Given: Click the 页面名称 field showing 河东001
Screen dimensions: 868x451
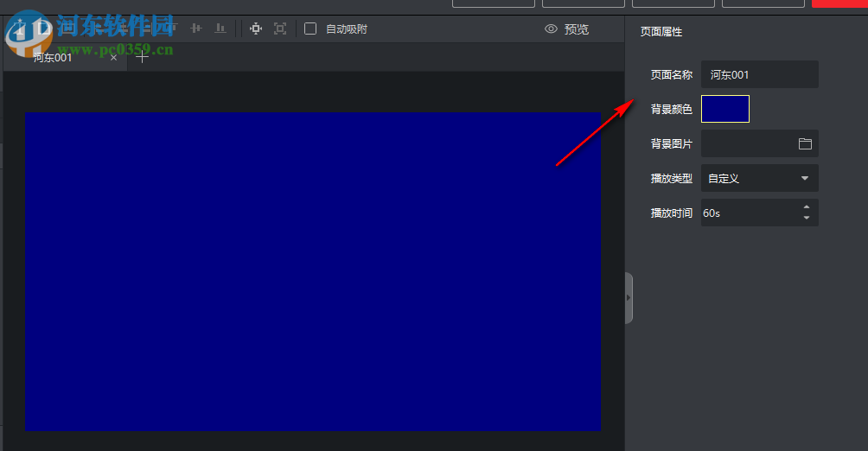Looking at the screenshot, I should coord(759,74).
